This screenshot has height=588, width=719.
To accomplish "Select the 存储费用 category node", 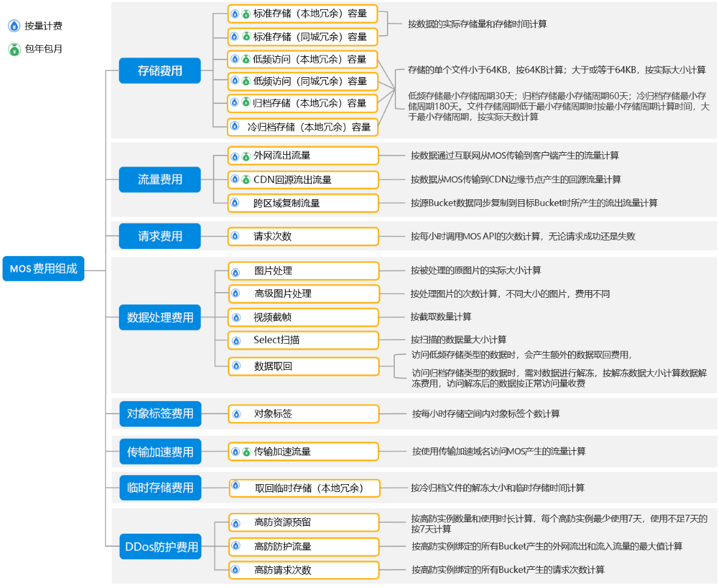I will point(159,71).
